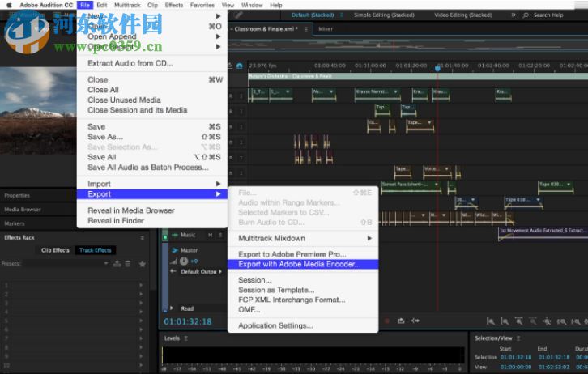Click the favorite star icon in Effects Rack
The height and width of the screenshot is (374, 588).
pos(143,264)
